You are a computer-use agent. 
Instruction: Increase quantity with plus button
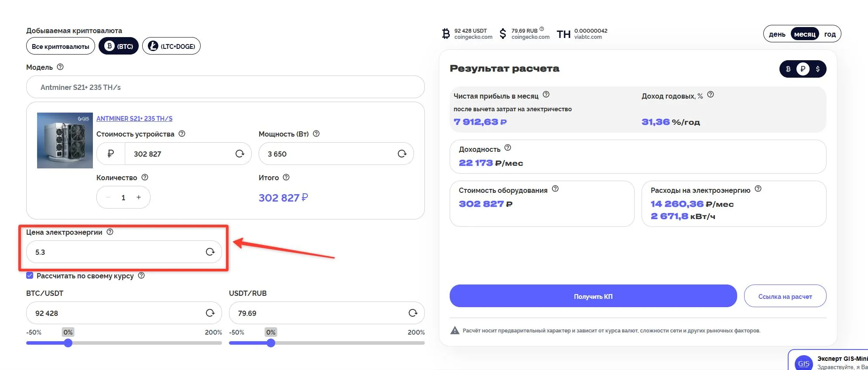pos(139,197)
